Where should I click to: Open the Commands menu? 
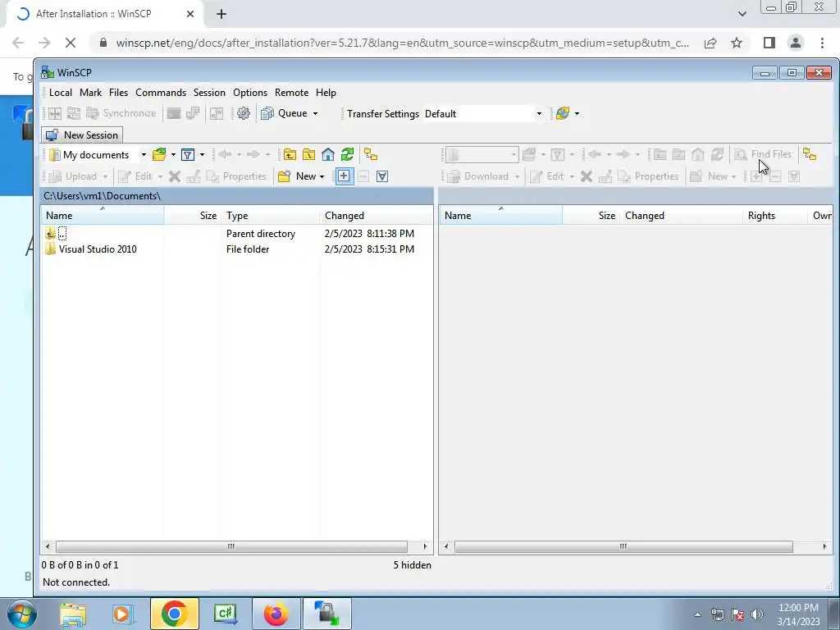(x=161, y=93)
